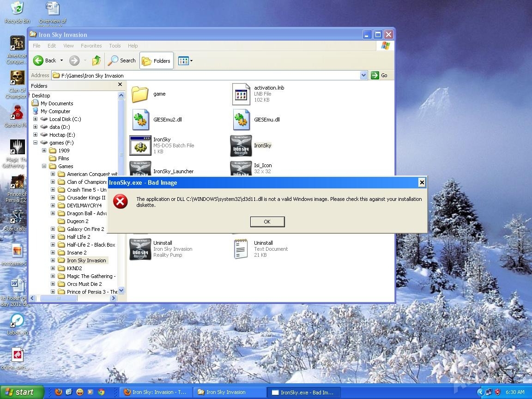Click OK in the Bad Image dialog

click(267, 222)
